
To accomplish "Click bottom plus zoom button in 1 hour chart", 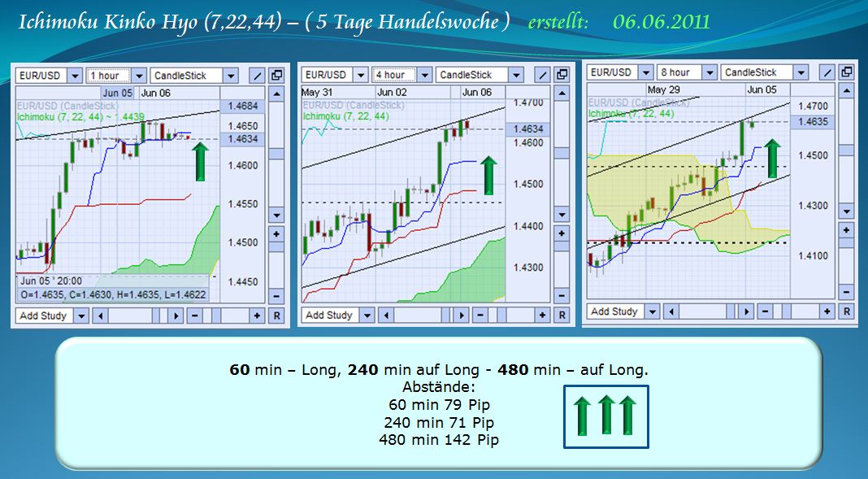I will pyautogui.click(x=257, y=316).
